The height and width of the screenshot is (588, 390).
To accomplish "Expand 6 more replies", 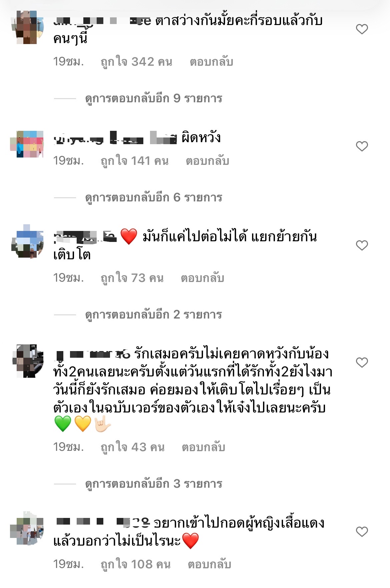I will [x=154, y=198].
